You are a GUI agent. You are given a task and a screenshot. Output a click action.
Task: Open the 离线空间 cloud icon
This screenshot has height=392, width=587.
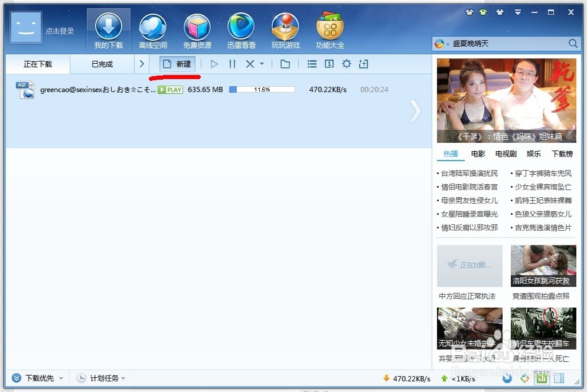click(153, 31)
